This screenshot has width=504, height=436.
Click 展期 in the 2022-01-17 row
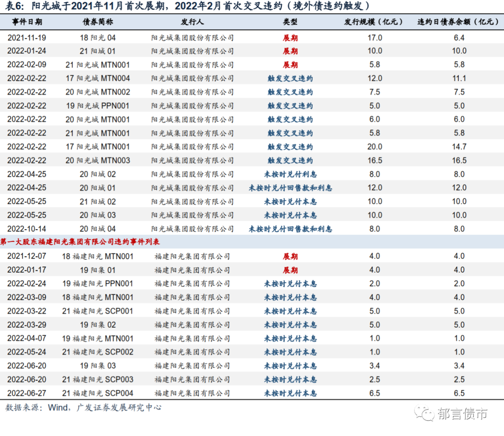290,270
